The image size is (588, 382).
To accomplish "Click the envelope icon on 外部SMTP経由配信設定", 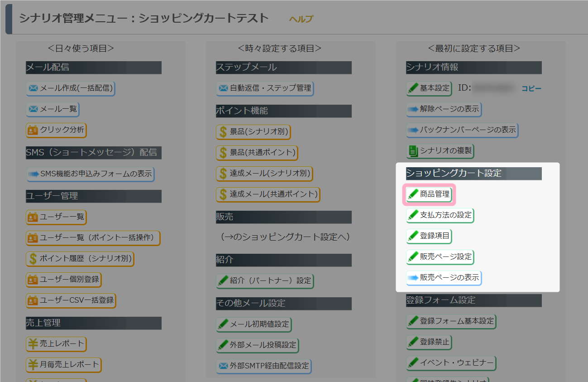I will click(223, 365).
